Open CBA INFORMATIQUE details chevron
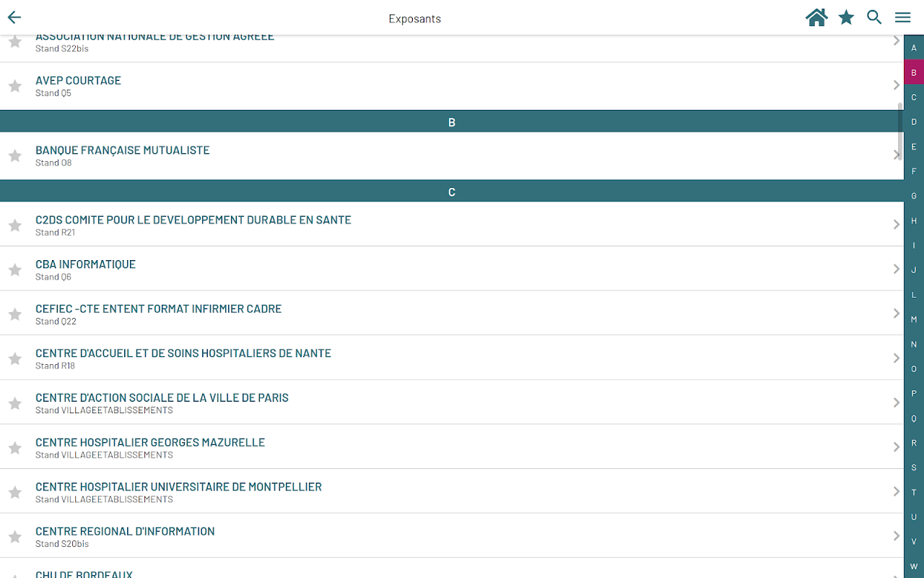The image size is (924, 578). (x=897, y=269)
